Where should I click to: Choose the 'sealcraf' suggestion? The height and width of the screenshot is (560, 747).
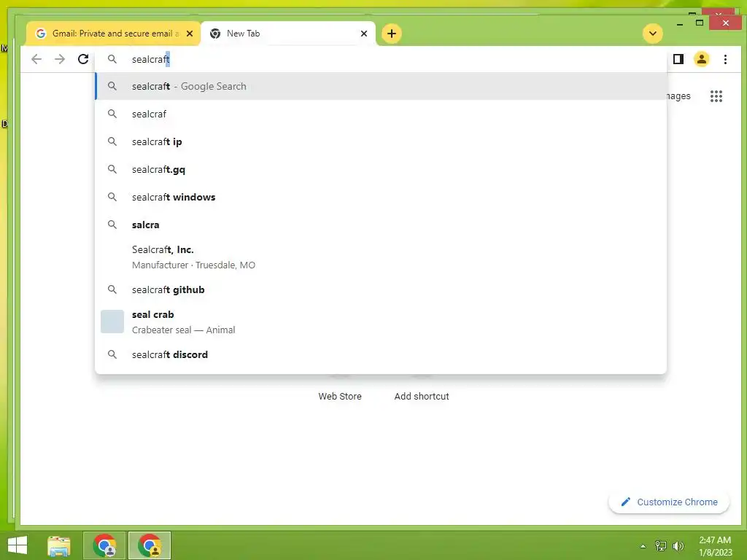(x=381, y=114)
